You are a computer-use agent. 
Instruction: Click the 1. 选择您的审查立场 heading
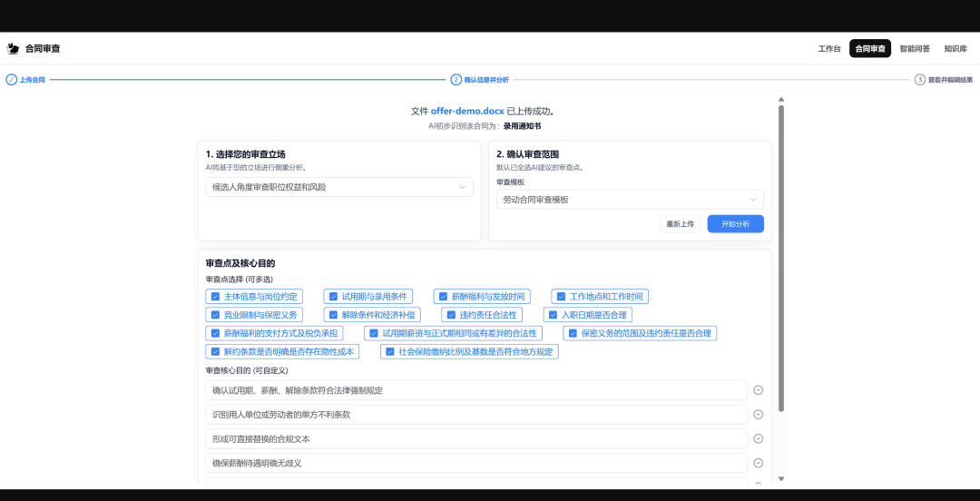click(x=246, y=154)
